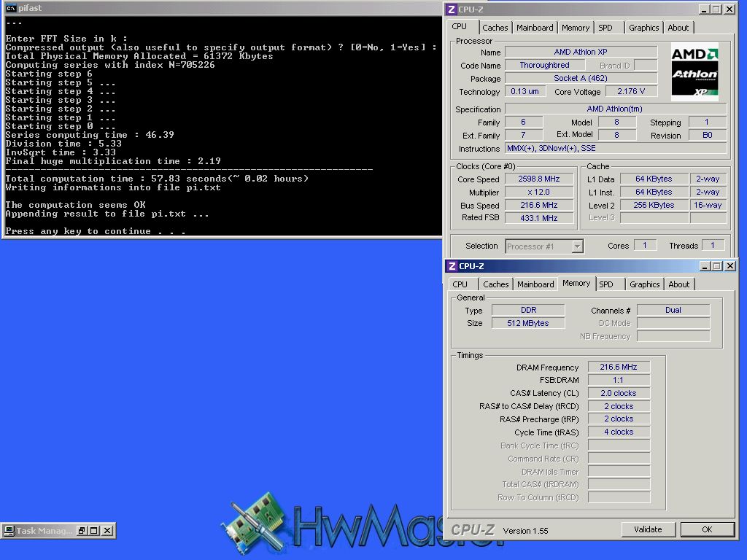Restore the minimized Task Manager window
This screenshot has width=747, height=560.
click(82, 531)
